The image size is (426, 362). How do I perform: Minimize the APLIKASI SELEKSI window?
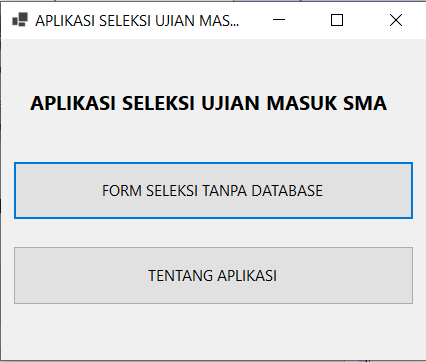point(279,20)
